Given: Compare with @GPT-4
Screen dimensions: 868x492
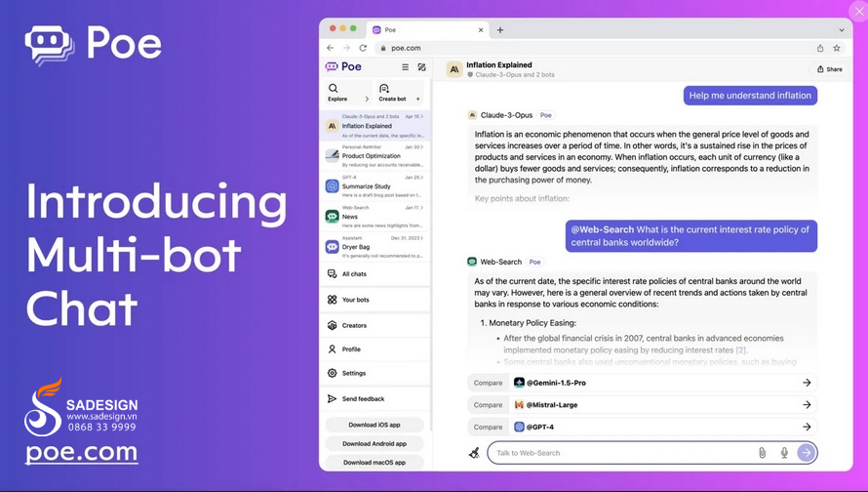Looking at the screenshot, I should click(x=642, y=428).
